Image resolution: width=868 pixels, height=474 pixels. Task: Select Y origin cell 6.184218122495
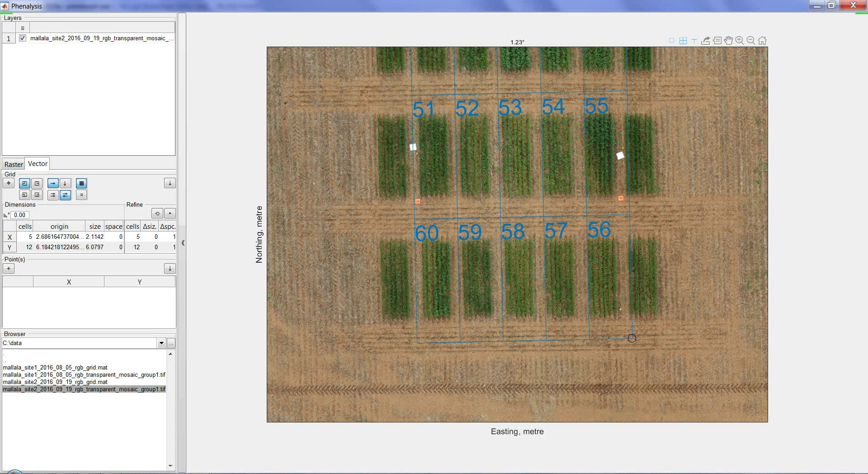pyautogui.click(x=59, y=247)
